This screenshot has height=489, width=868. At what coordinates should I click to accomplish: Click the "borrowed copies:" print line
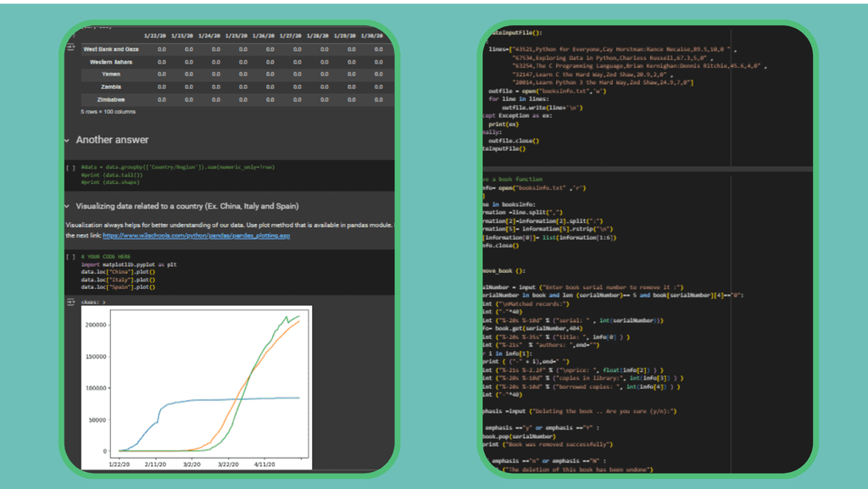581,386
